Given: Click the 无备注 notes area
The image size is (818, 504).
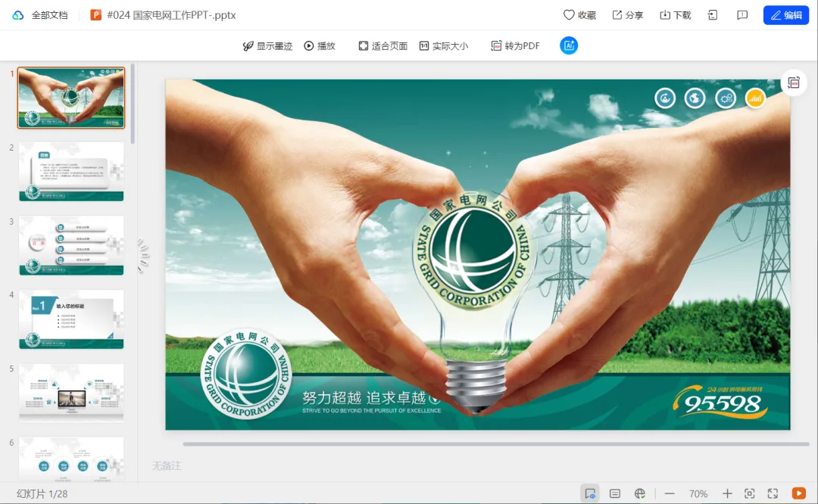Looking at the screenshot, I should (x=167, y=466).
